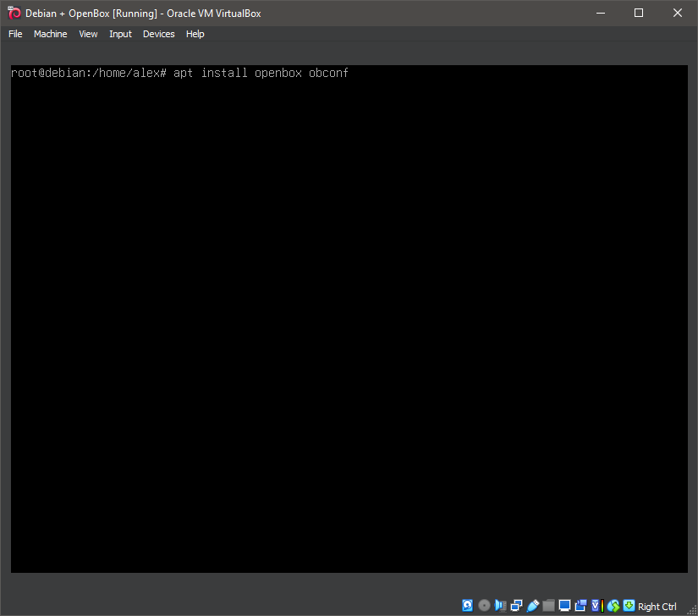Screen dimensions: 698x616
Task: Click the keyboard capture status icon
Action: (x=628, y=605)
